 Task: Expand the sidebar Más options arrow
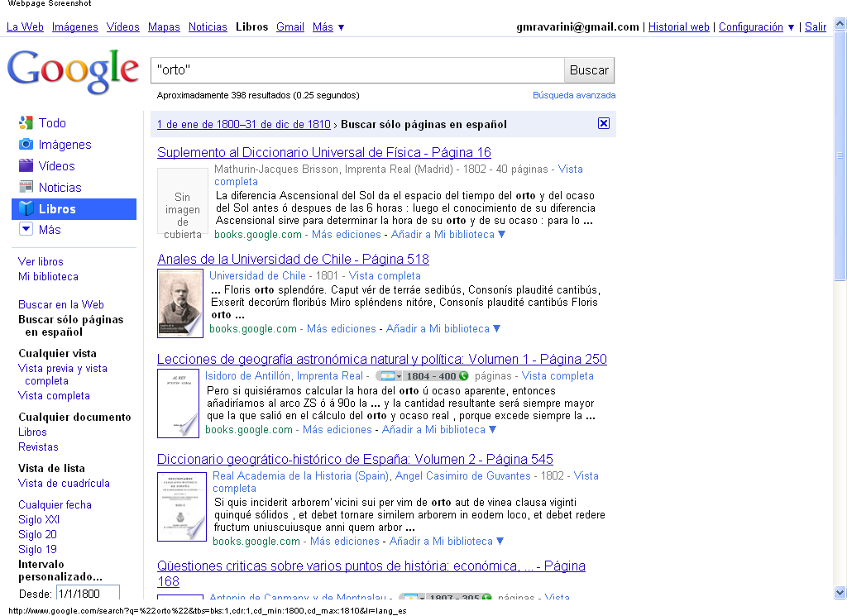[26, 229]
